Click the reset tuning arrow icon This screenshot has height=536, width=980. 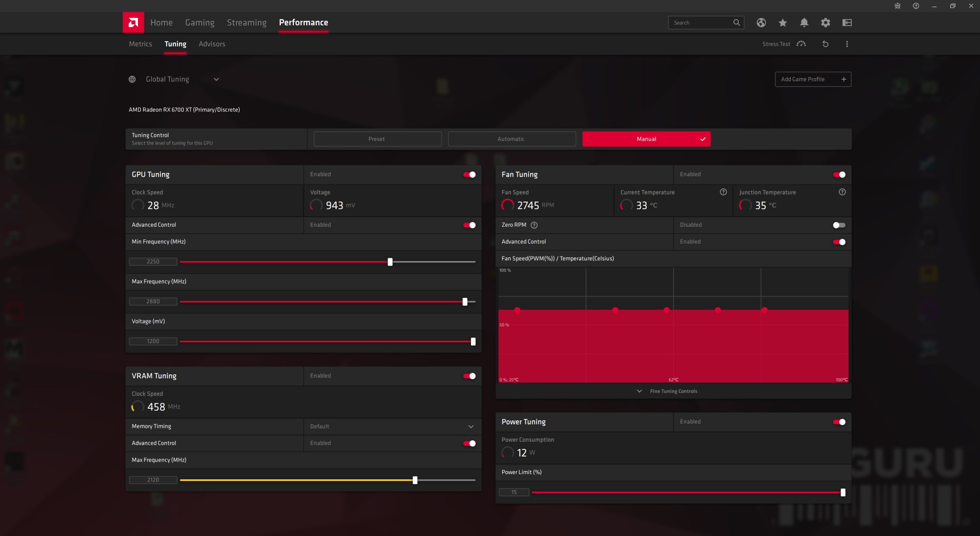[825, 44]
